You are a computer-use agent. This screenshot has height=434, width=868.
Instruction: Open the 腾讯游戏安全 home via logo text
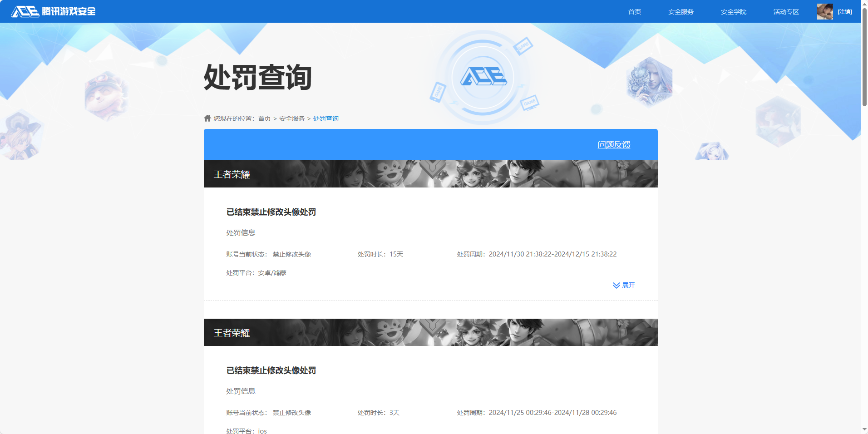(x=70, y=12)
